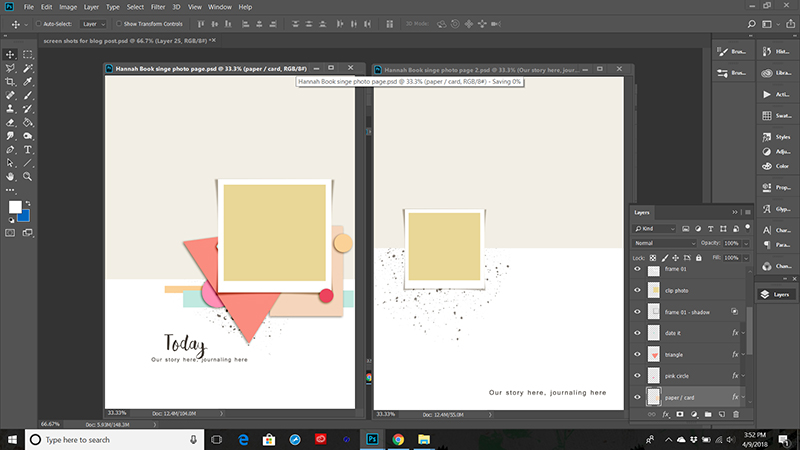
Task: Open the Swatches collapsed panel button
Action: point(777,116)
